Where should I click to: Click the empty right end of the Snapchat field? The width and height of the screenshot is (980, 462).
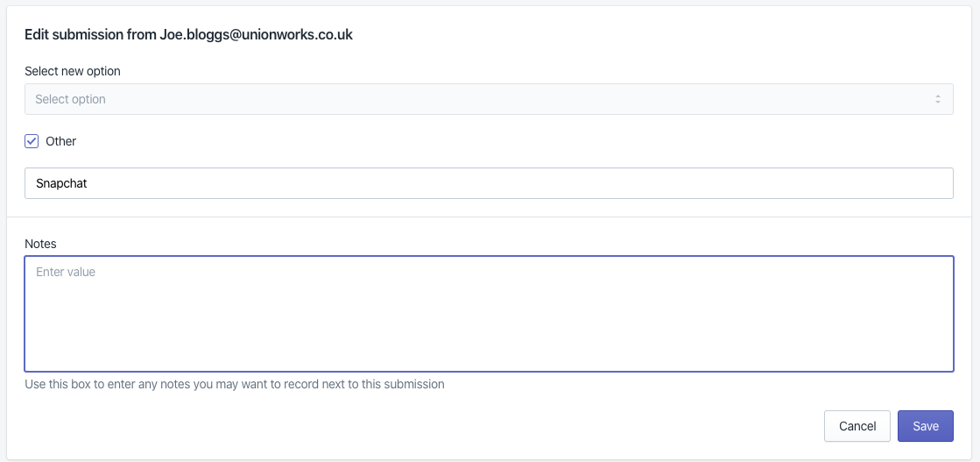pyautogui.click(x=876, y=183)
